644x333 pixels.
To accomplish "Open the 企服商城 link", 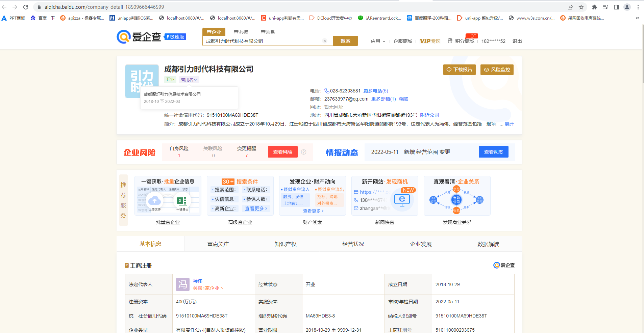I will [x=403, y=41].
